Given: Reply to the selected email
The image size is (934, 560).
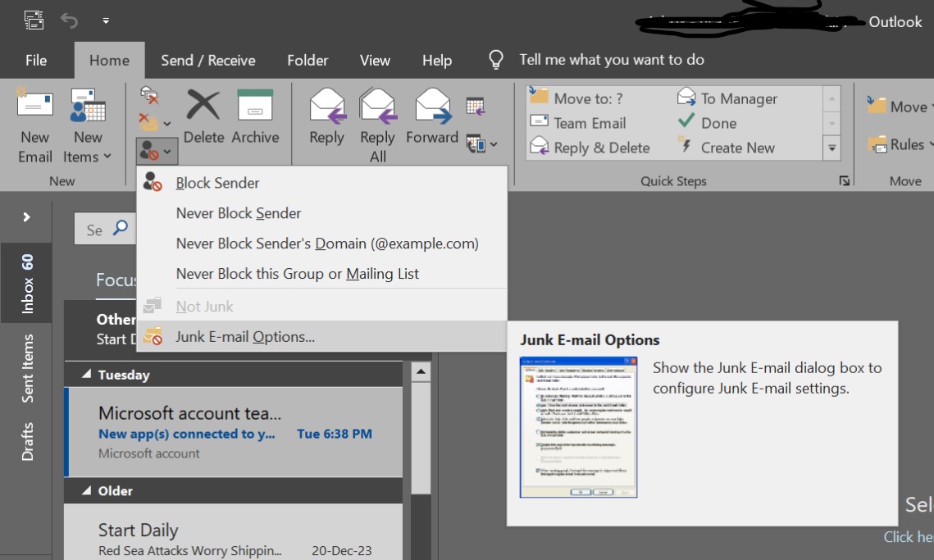Looking at the screenshot, I should click(x=326, y=116).
